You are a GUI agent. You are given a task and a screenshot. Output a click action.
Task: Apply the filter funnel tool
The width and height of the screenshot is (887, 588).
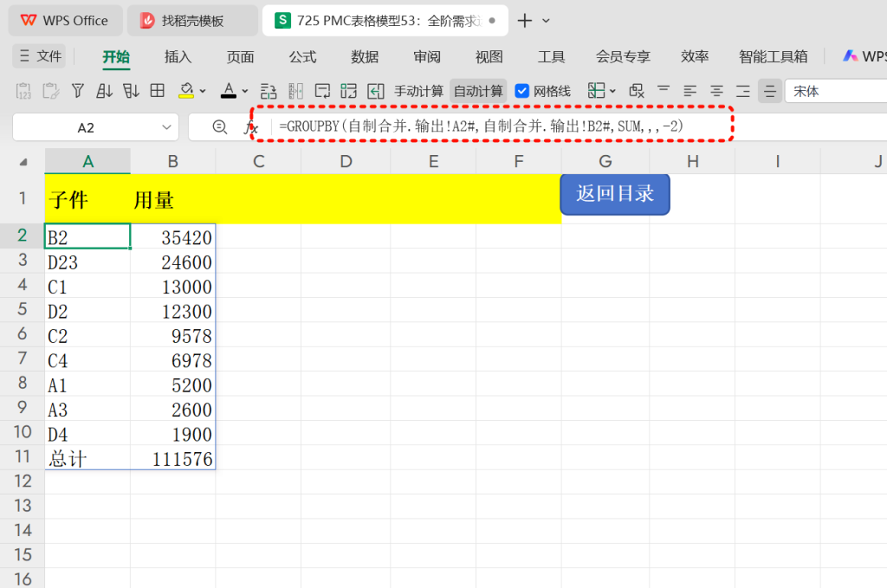coord(77,90)
